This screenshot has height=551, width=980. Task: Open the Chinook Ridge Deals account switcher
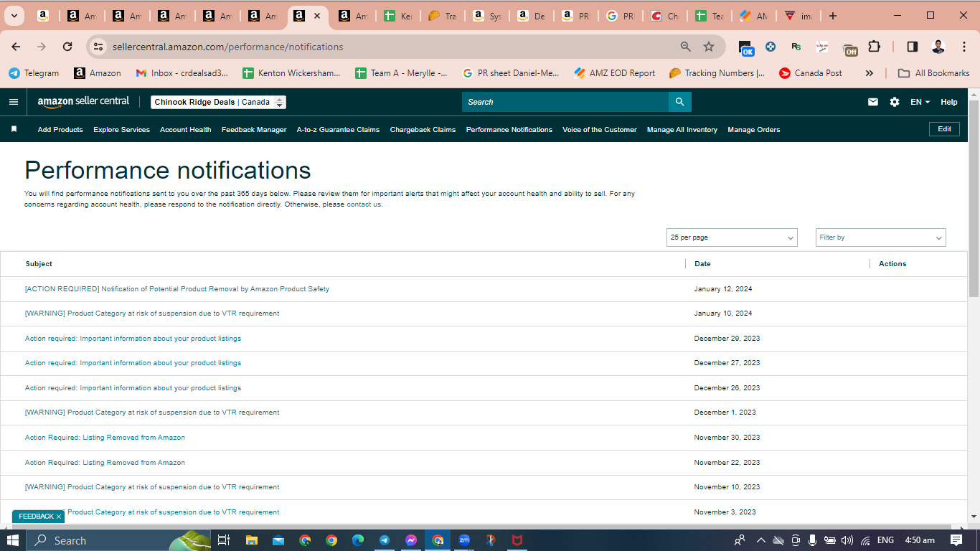coord(218,102)
